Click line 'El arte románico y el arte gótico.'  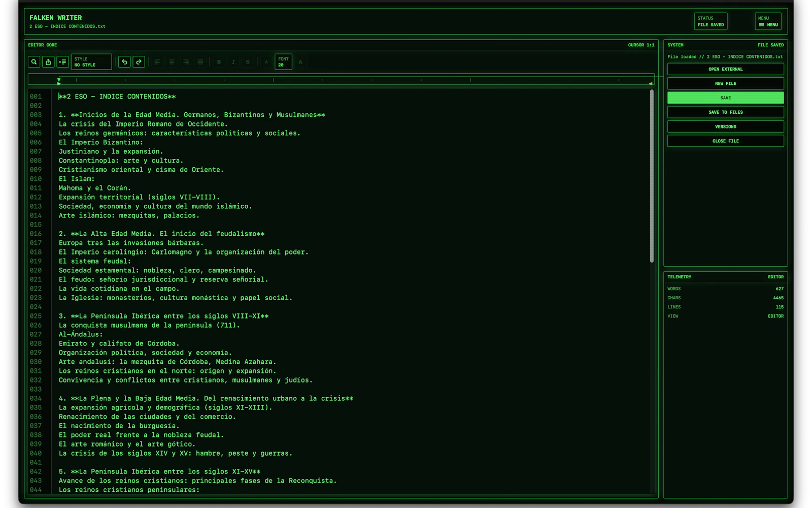[x=127, y=444]
